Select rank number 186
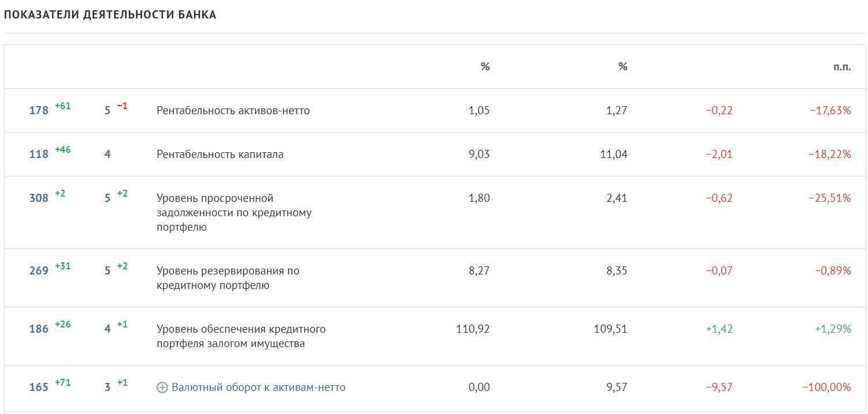The image size is (868, 414). pyautogui.click(x=39, y=329)
